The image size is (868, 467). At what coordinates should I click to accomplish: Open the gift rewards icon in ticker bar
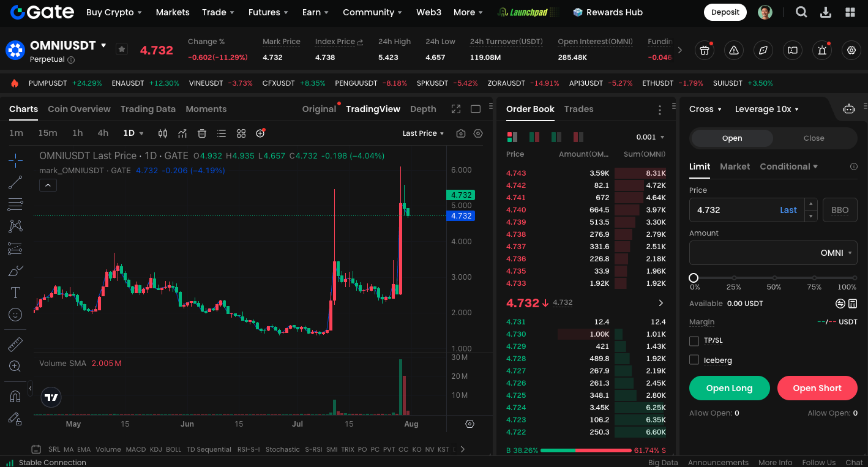(705, 50)
